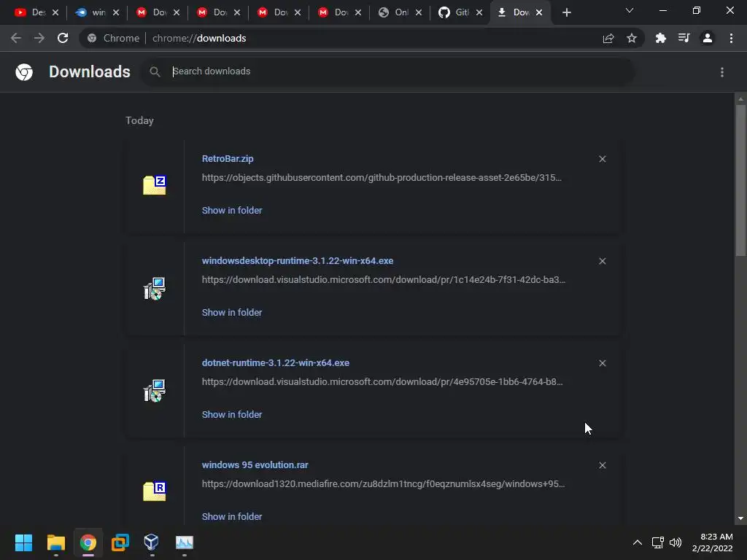Click the RetroBar.zip file icon

pos(155,185)
